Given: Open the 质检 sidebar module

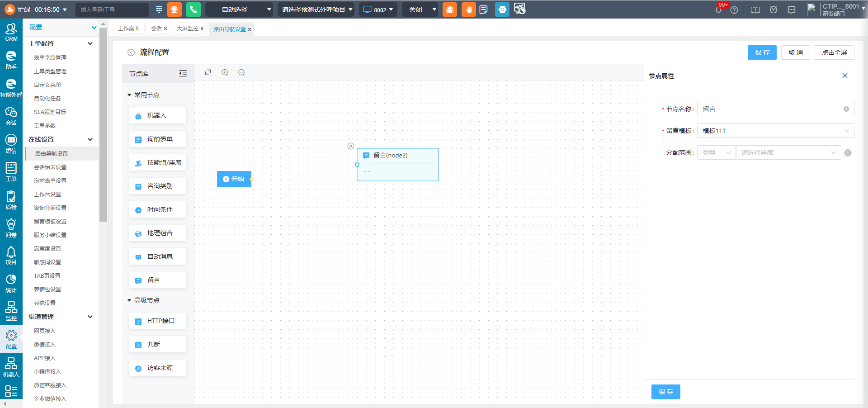Looking at the screenshot, I should [x=11, y=200].
